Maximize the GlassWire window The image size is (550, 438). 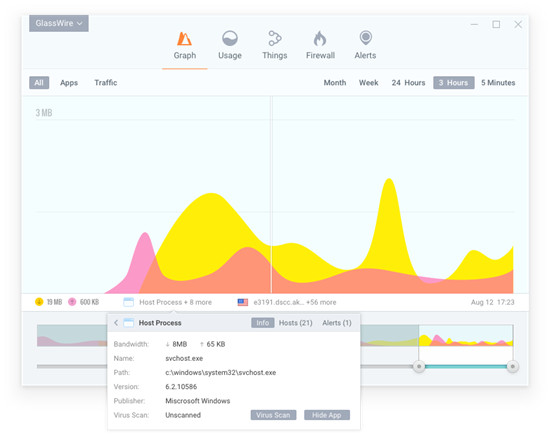click(x=496, y=24)
